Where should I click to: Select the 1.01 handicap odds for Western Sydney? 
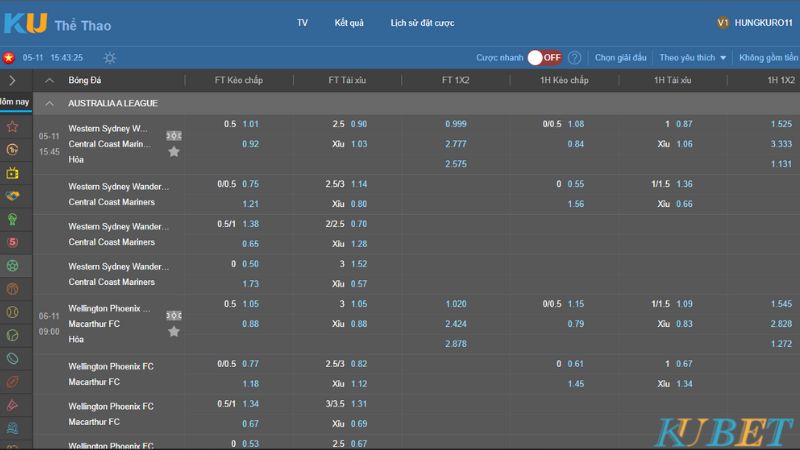coord(250,124)
